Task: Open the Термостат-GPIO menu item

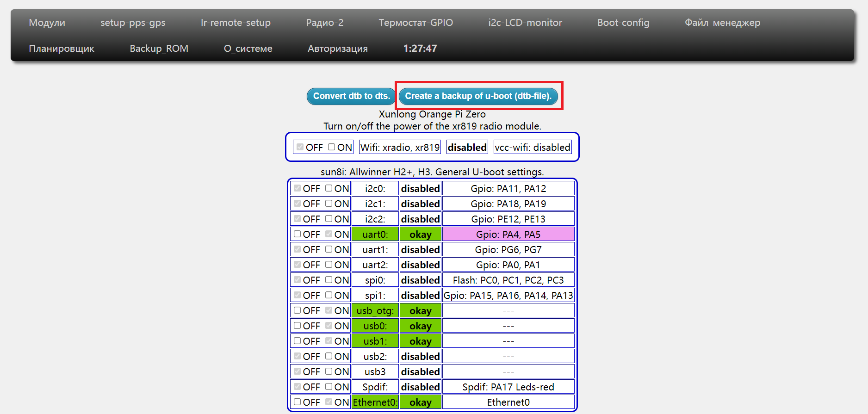Action: tap(415, 23)
